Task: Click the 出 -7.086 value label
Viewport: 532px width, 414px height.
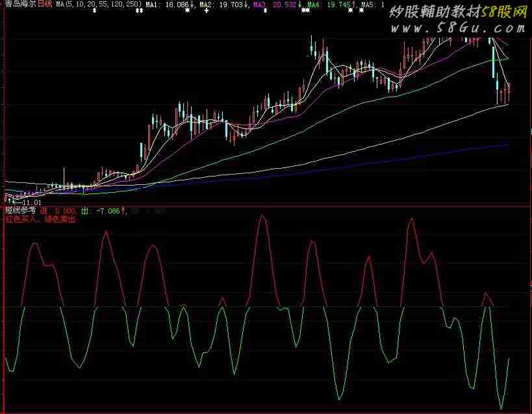Action: click(101, 211)
